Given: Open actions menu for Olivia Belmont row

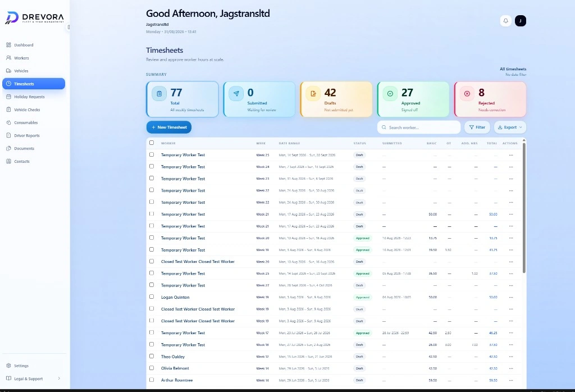Looking at the screenshot, I should [x=511, y=368].
